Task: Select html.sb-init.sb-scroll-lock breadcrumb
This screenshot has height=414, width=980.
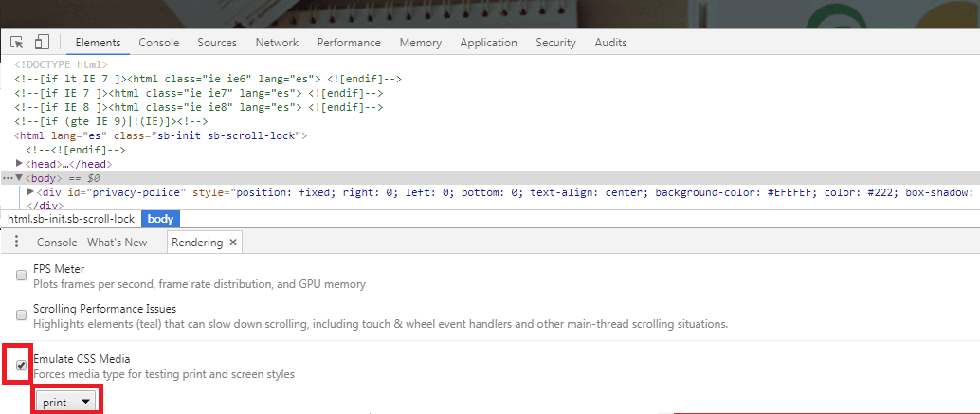Action: tap(71, 219)
